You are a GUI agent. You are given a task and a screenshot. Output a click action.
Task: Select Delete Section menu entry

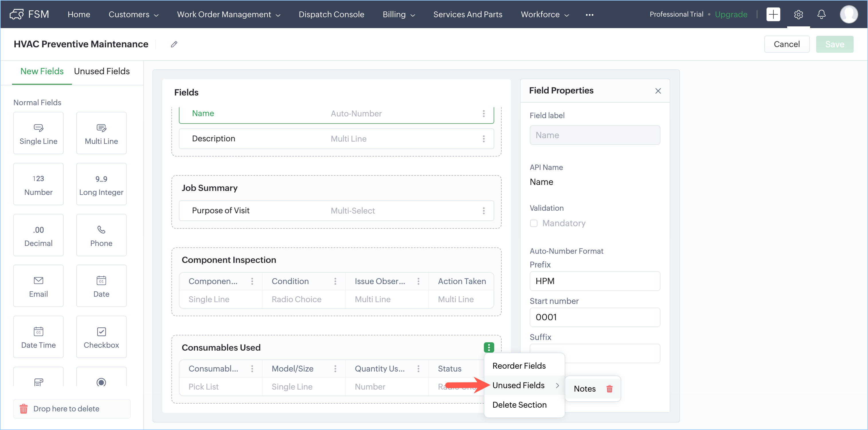[519, 404]
